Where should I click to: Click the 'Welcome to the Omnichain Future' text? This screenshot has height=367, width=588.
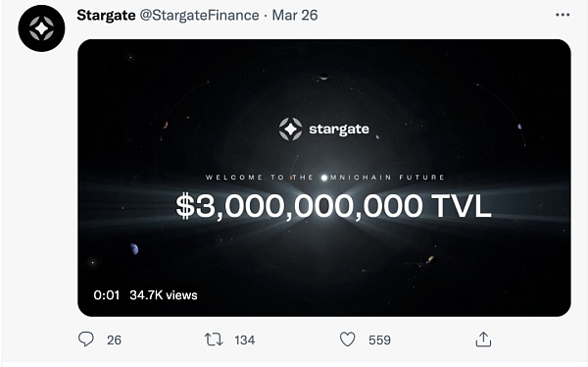click(324, 178)
